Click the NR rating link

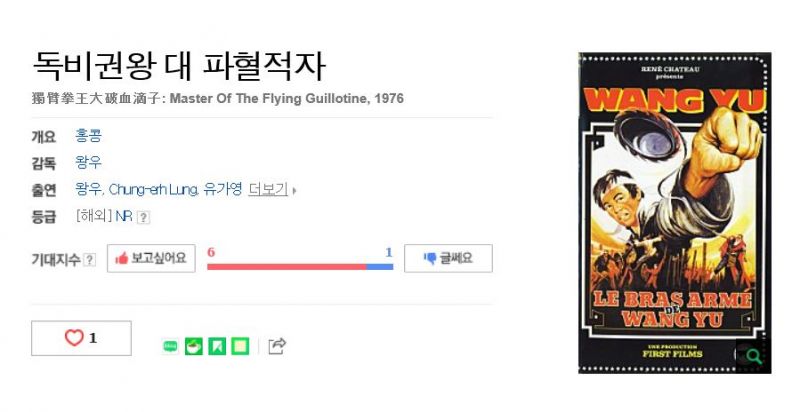[124, 217]
